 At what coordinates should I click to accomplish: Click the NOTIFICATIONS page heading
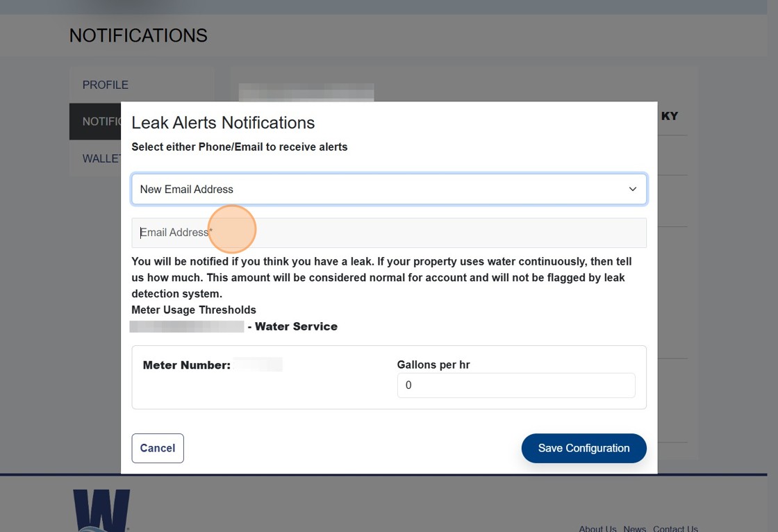(x=138, y=35)
